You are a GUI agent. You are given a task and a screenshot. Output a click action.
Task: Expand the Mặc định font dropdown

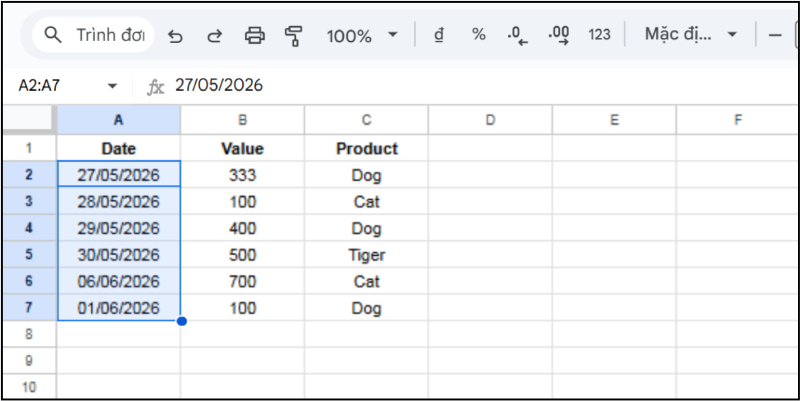click(691, 35)
